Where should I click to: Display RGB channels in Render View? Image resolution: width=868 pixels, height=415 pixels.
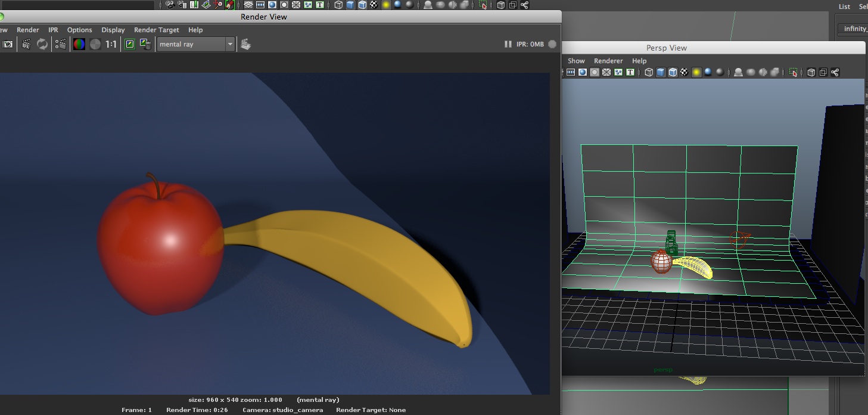pos(79,44)
